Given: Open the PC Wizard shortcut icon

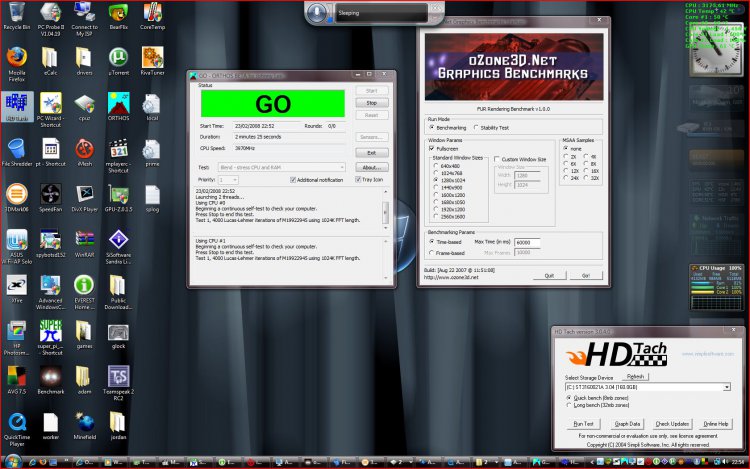Looking at the screenshot, I should click(x=50, y=109).
